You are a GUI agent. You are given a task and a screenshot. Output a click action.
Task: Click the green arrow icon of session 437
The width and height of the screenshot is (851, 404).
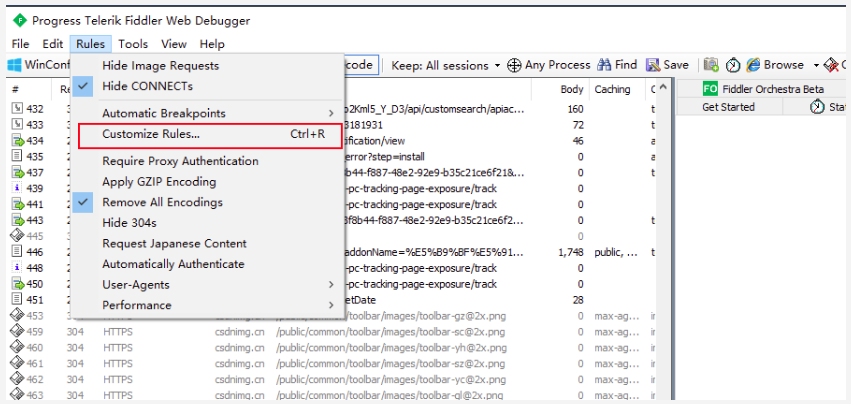tap(18, 173)
